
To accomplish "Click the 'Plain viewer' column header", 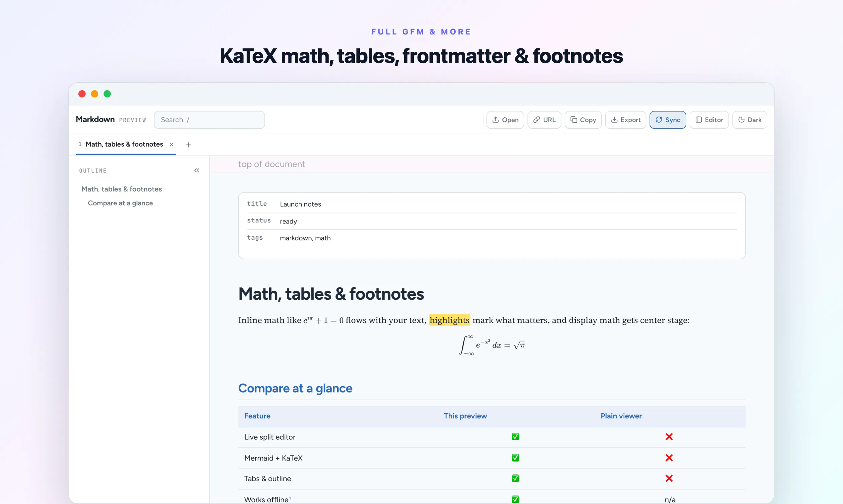I will (621, 416).
